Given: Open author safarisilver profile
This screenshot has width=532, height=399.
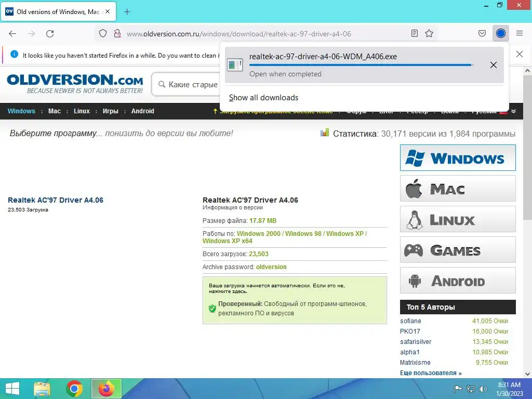Looking at the screenshot, I should [x=416, y=342].
